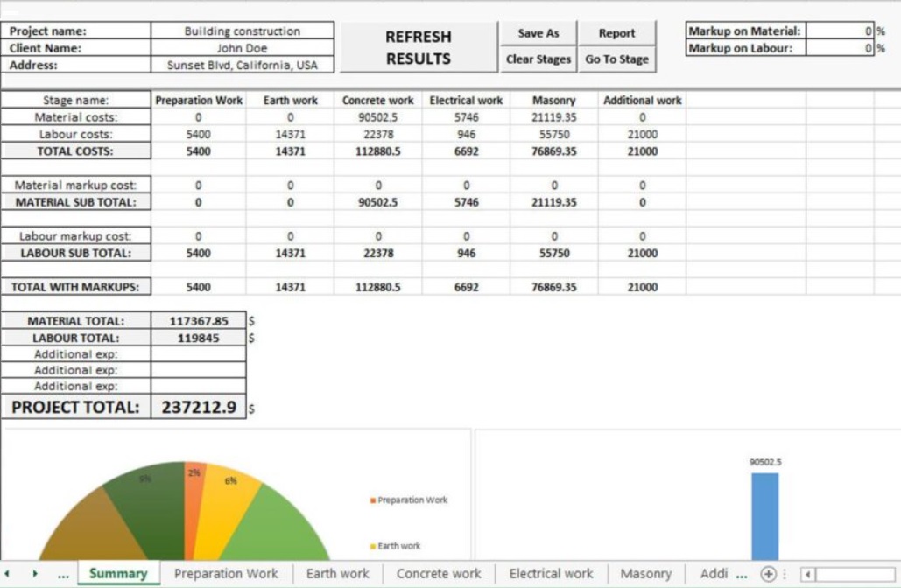Image resolution: width=901 pixels, height=588 pixels.
Task: Select the 'Masonry' stage header cell
Action: coord(554,100)
